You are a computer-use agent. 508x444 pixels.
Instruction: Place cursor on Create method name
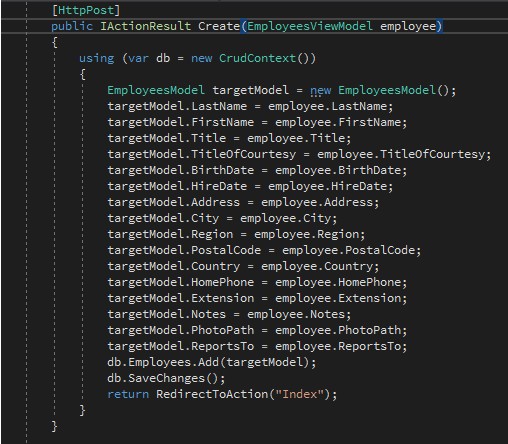pos(219,26)
